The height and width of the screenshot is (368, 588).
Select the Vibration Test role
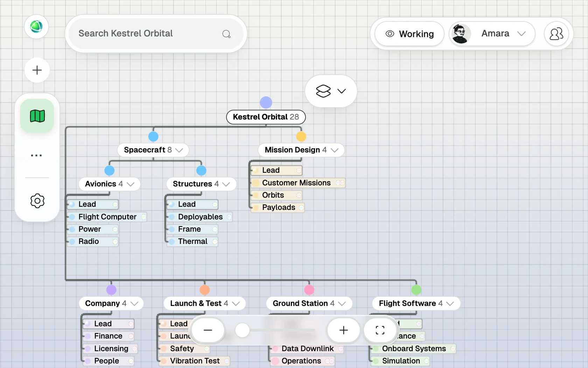195,361
